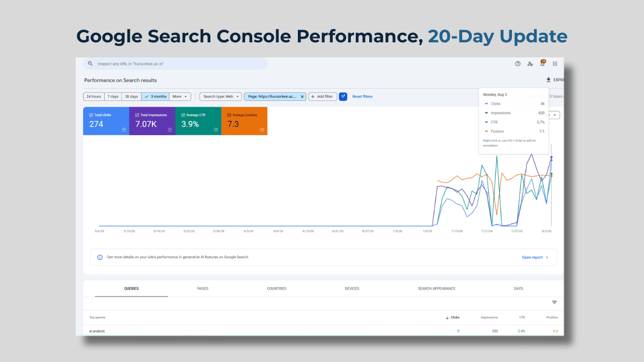This screenshot has width=644, height=362.
Task: Sort by the CTR column header
Action: [522, 317]
